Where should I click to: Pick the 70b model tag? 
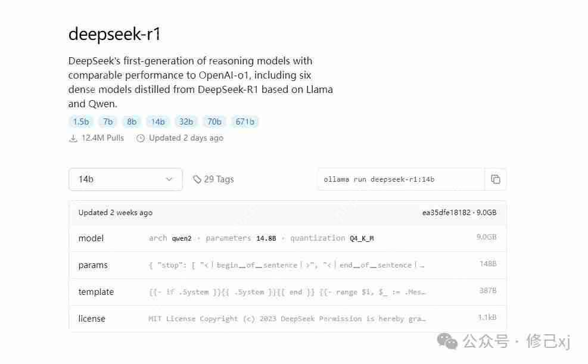pos(214,122)
